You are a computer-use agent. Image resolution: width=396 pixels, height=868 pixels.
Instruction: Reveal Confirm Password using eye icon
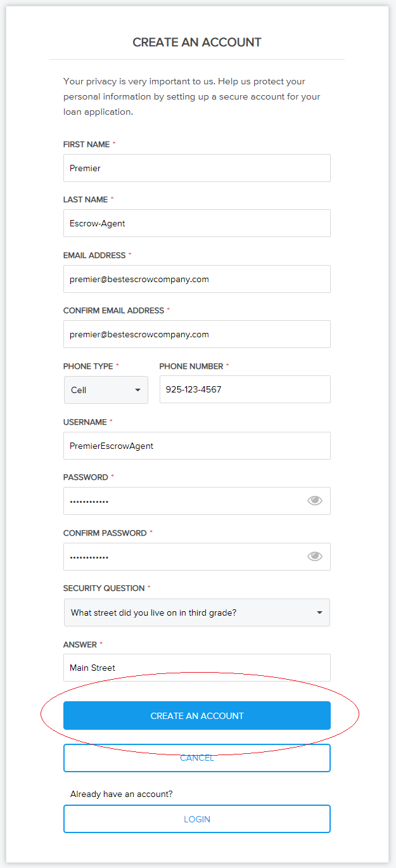[x=315, y=557]
